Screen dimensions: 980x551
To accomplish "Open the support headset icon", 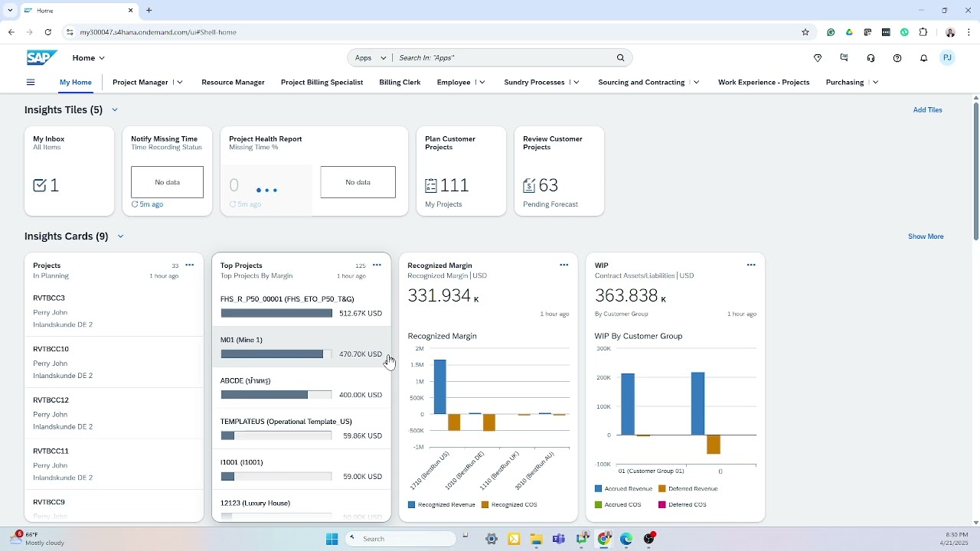I will pyautogui.click(x=871, y=58).
